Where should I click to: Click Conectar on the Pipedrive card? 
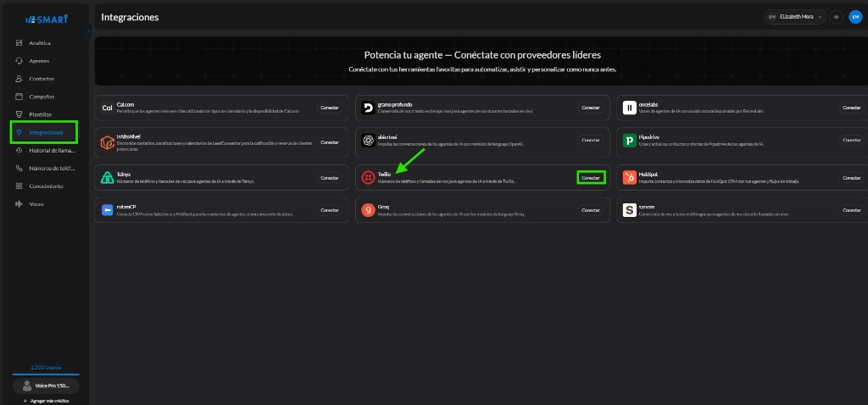[x=852, y=141]
